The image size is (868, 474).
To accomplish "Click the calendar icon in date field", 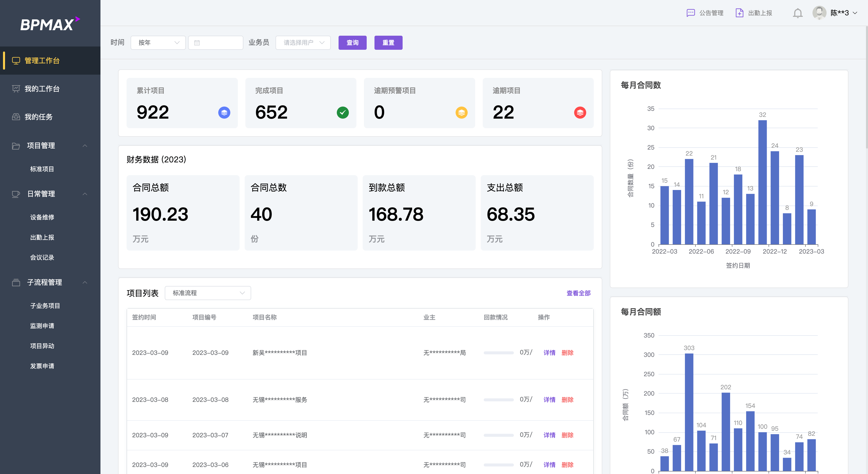I will (197, 43).
